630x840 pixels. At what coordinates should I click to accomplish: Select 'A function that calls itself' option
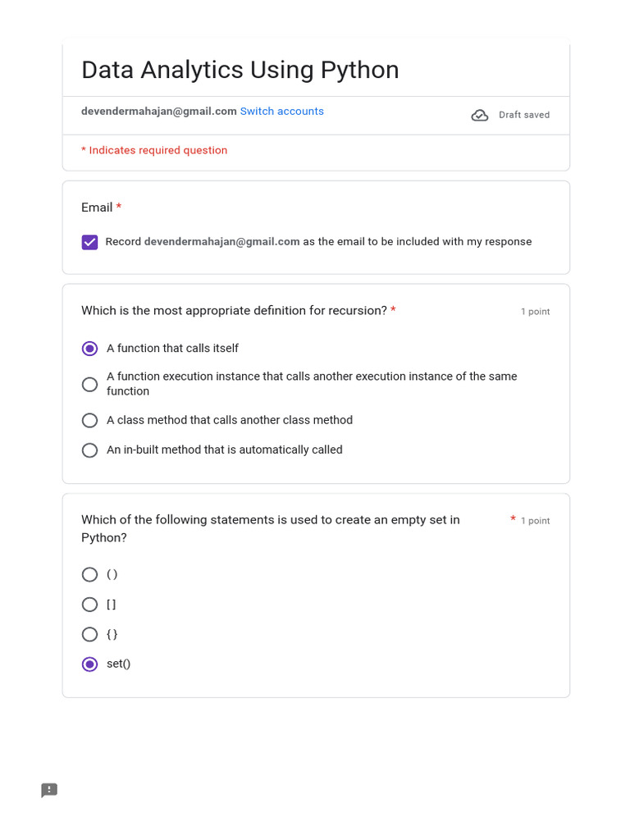90,349
